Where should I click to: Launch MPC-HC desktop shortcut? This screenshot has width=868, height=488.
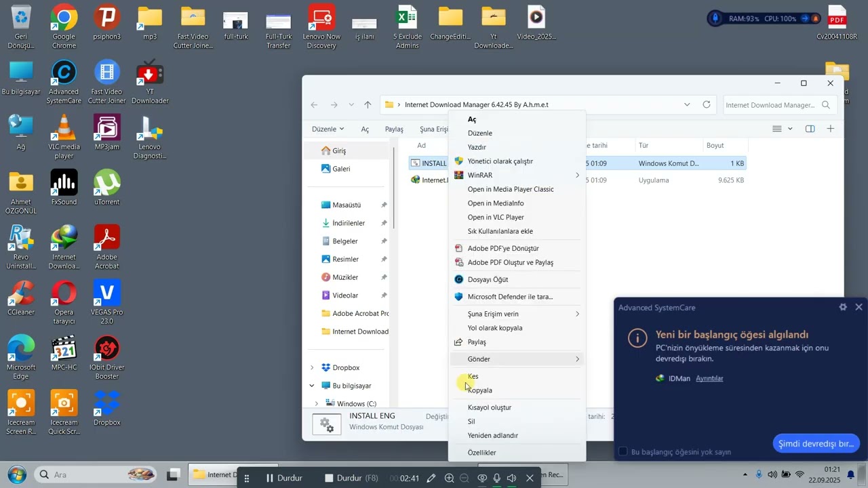pos(64,354)
